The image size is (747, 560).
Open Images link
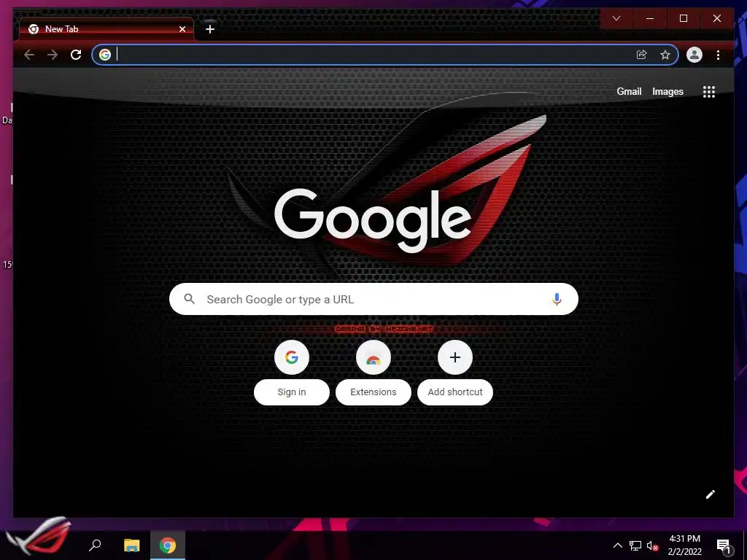click(667, 91)
